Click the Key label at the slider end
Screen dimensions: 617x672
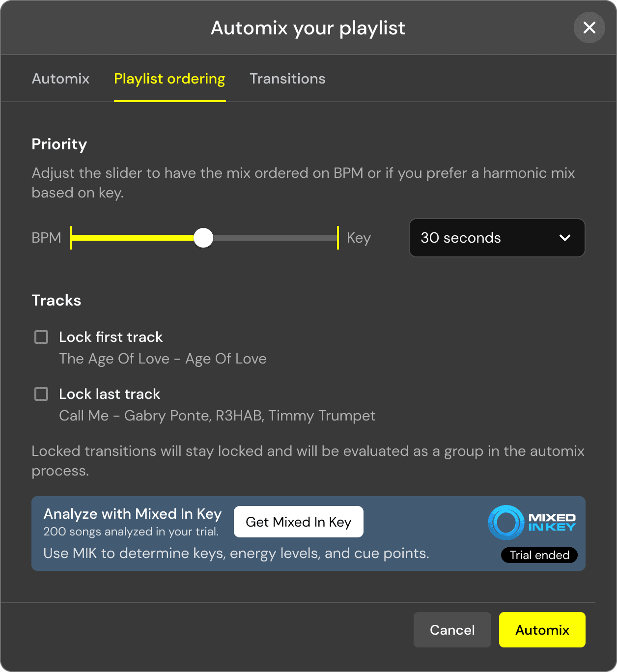[359, 238]
